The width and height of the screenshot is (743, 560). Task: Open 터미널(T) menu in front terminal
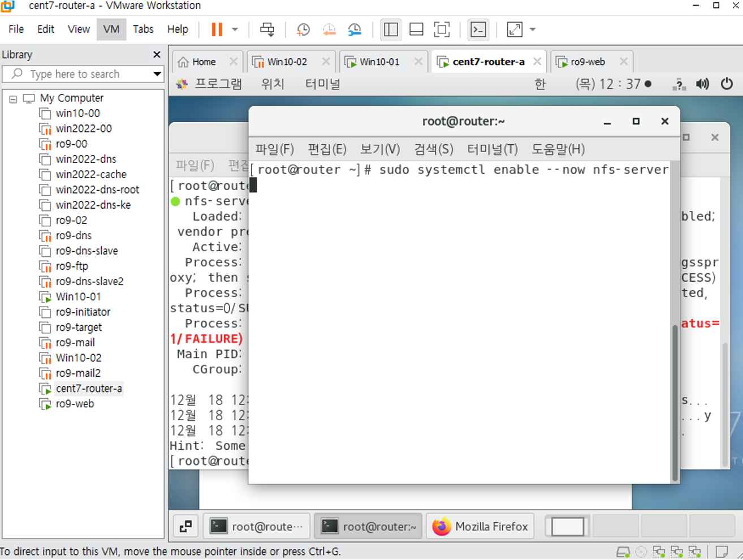(493, 149)
